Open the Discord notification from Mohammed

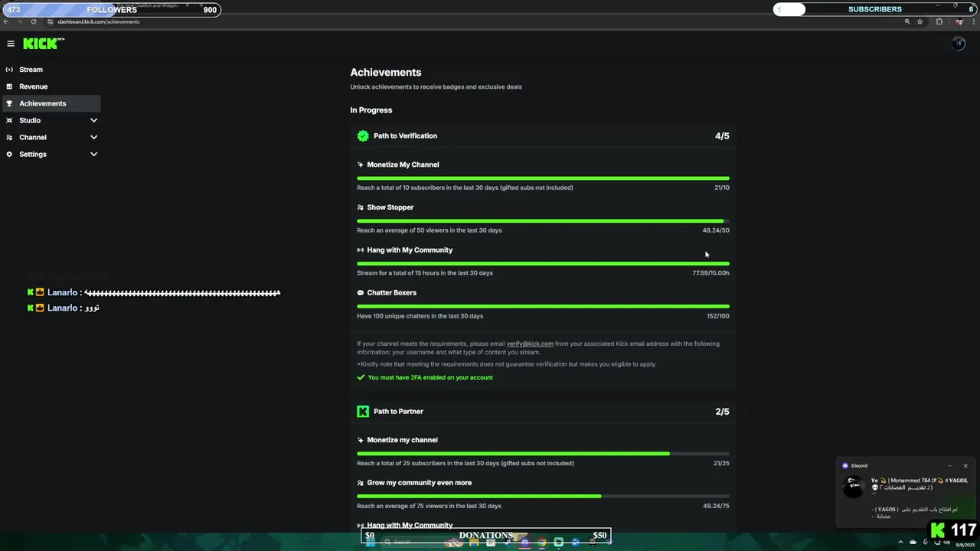[906, 493]
